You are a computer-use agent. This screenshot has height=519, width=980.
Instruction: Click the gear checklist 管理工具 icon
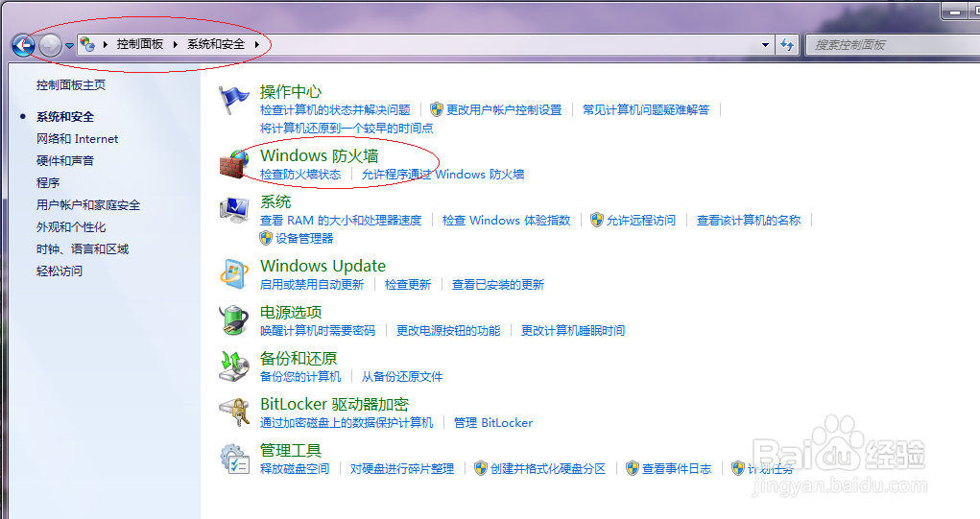coord(234,460)
